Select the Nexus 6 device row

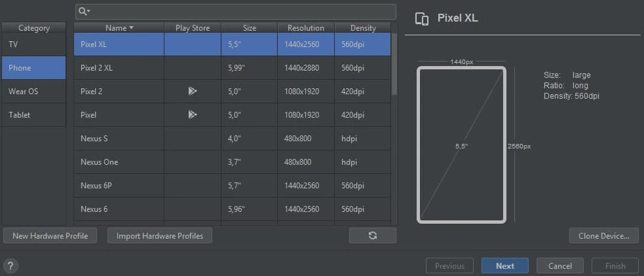pos(232,209)
